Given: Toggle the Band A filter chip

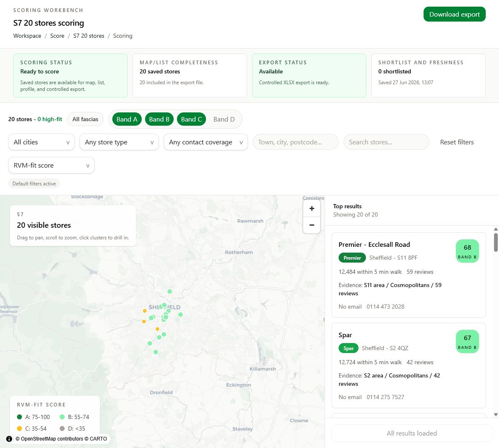Looking at the screenshot, I should click(127, 119).
